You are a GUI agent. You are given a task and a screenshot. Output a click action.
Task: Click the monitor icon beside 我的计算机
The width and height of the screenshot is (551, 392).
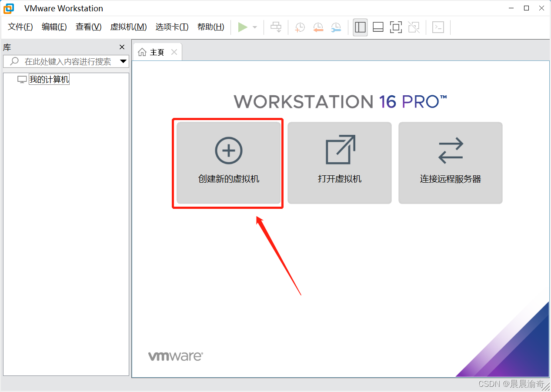tap(22, 80)
